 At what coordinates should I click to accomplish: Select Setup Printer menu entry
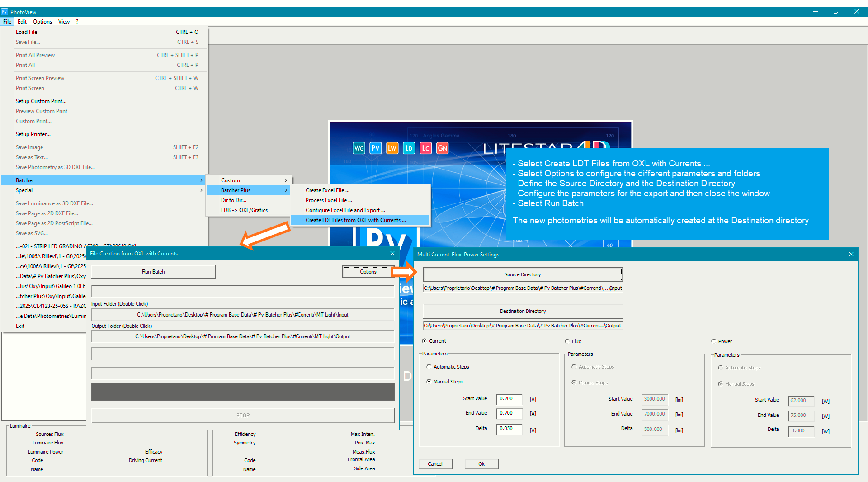click(x=103, y=134)
